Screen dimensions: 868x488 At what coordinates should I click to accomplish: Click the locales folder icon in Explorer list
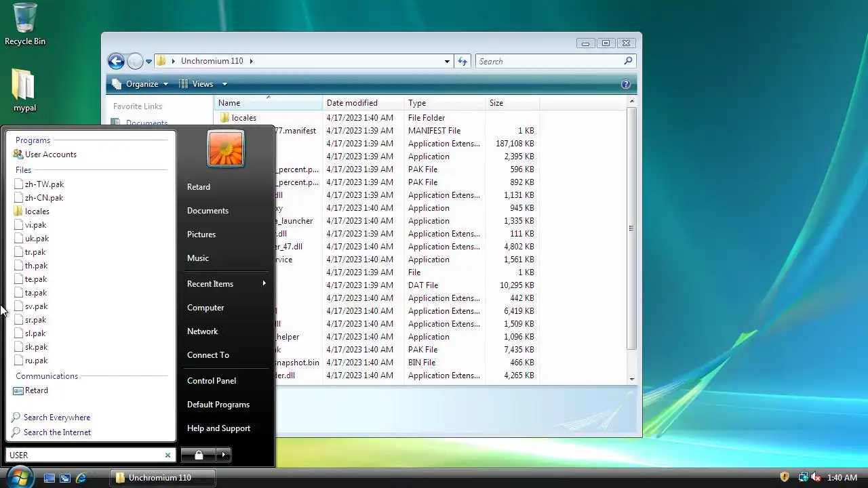pos(224,118)
